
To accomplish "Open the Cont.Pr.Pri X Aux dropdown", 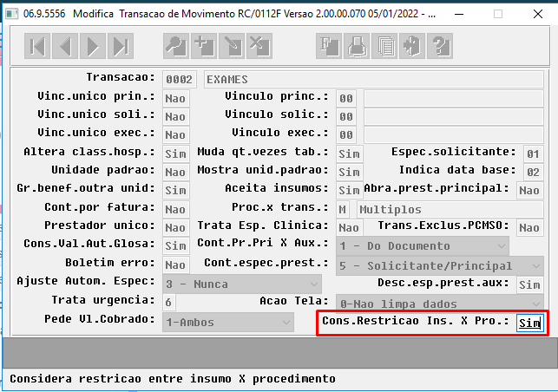I will point(423,246).
